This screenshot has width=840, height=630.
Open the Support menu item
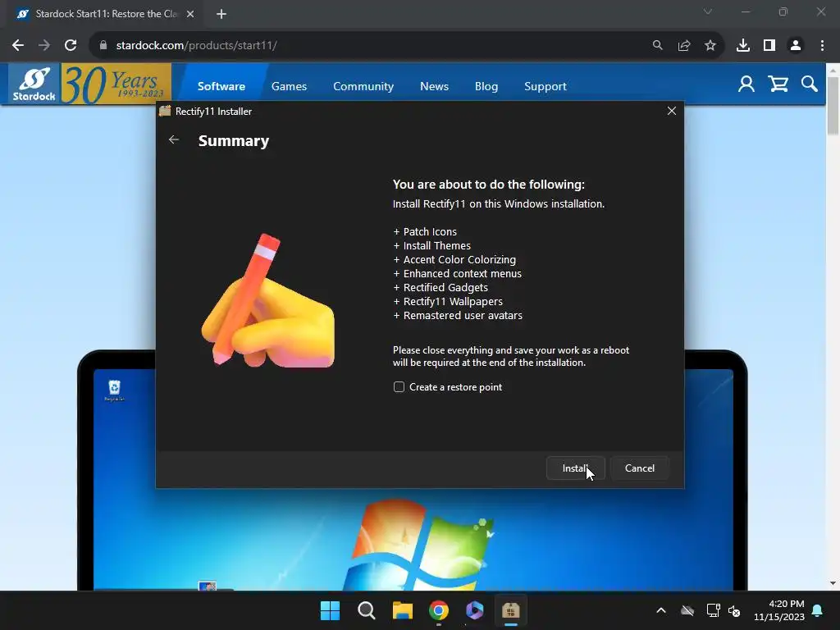(x=546, y=86)
